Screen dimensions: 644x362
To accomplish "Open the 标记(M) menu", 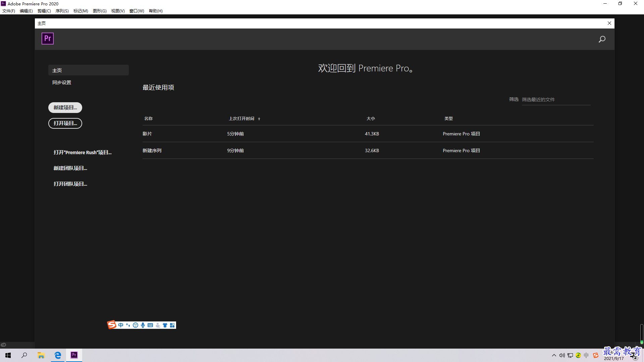I will (x=81, y=11).
